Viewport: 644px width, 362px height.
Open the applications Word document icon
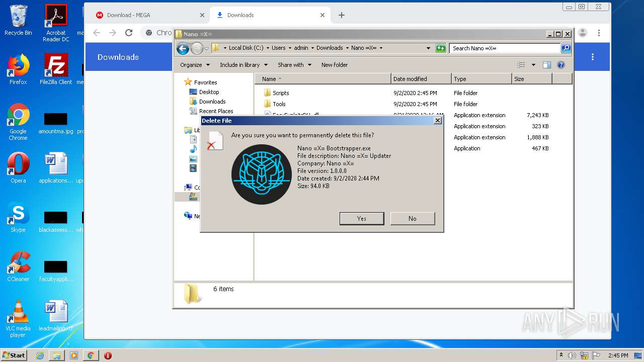(x=56, y=168)
